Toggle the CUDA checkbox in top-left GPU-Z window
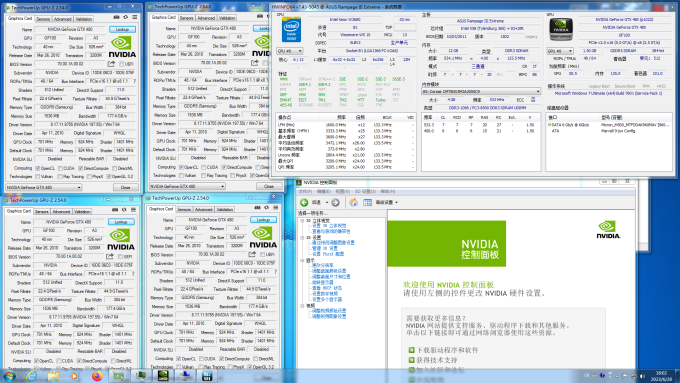Image resolution: width=680 pixels, height=383 pixels. pyautogui.click(x=60, y=168)
